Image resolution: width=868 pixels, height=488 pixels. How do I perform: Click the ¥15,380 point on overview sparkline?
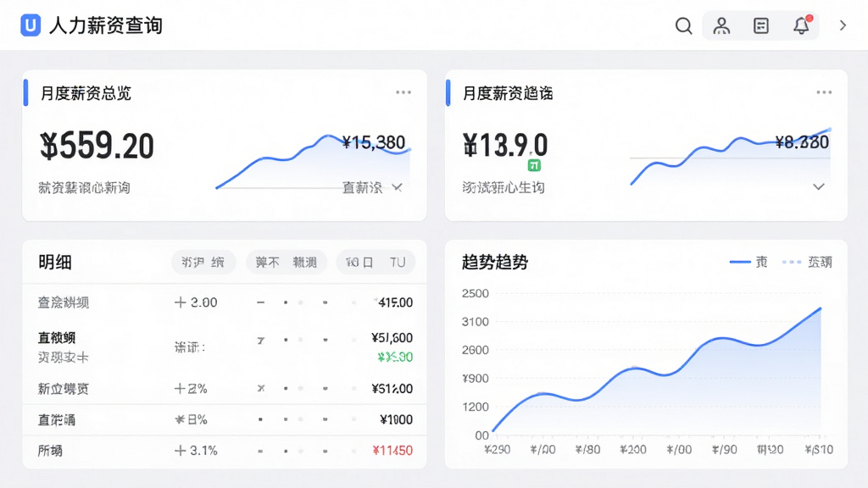pos(374,142)
